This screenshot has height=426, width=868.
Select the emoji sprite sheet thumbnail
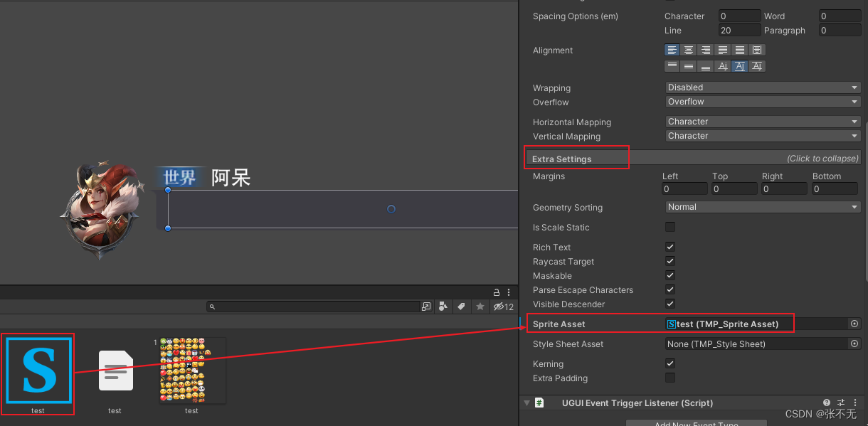(191, 371)
